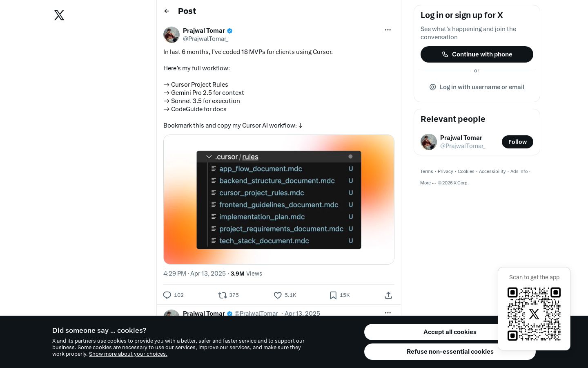Follow Prajwal Tomar
The height and width of the screenshot is (368, 588).
(x=517, y=142)
